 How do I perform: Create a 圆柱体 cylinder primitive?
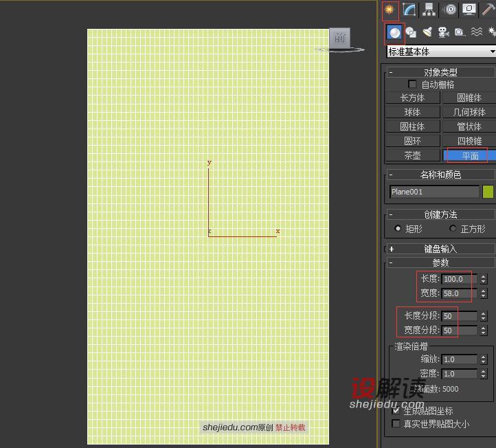pos(412,126)
